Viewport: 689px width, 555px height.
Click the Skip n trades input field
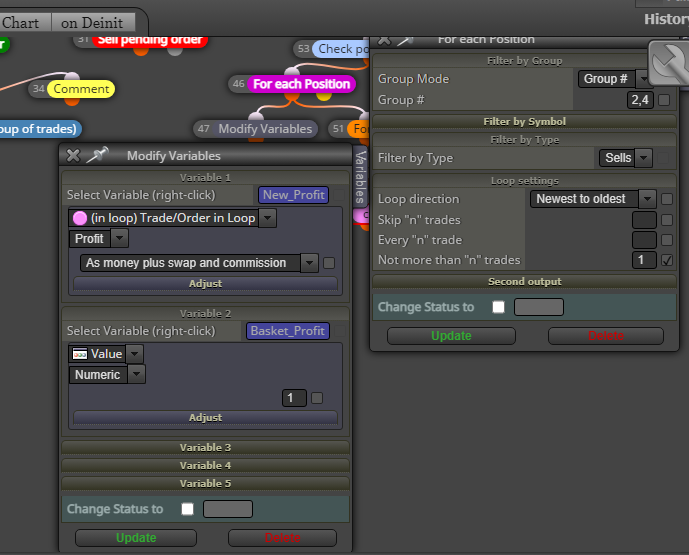coord(644,220)
